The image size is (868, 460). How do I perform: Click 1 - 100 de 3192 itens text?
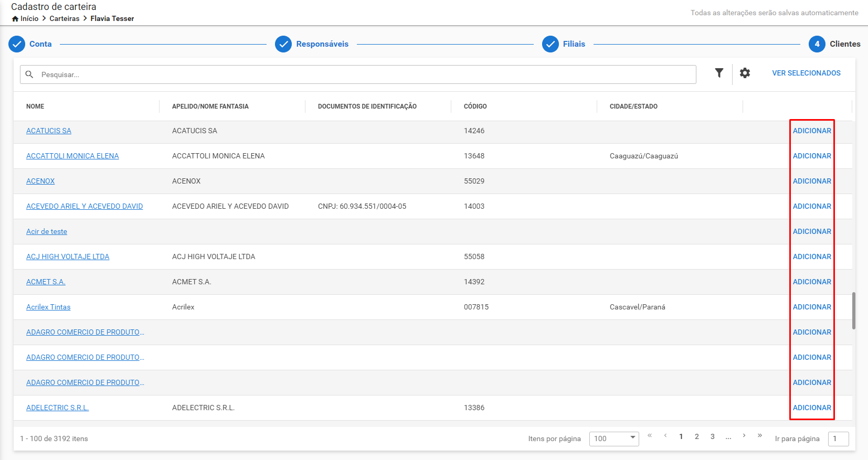[54, 438]
